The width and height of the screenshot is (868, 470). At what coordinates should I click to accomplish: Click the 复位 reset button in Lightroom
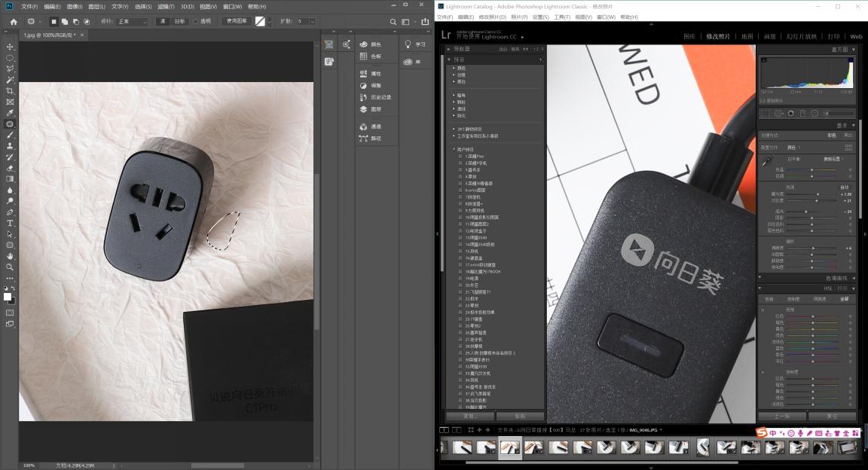(x=832, y=416)
